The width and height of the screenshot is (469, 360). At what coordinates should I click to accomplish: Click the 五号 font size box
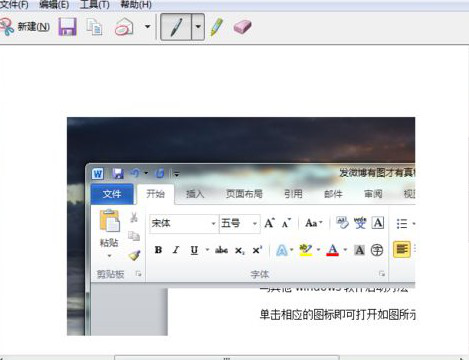point(235,223)
